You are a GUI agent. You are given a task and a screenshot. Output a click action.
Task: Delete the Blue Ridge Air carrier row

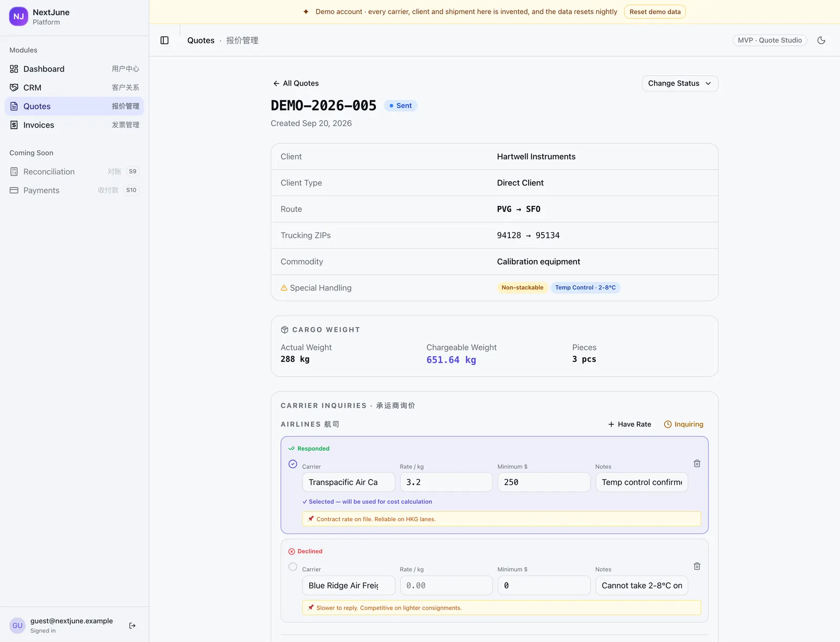pos(697,566)
